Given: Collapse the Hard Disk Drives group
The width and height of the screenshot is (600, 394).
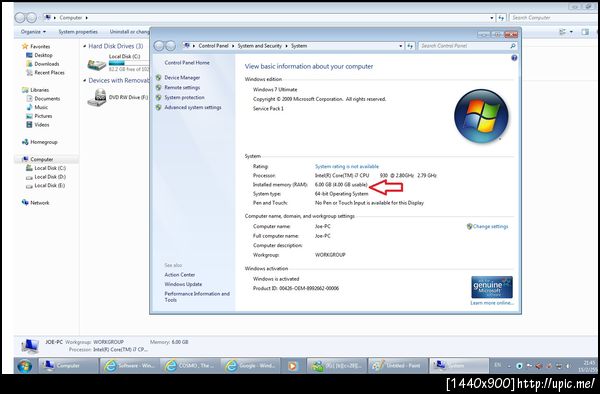Looking at the screenshot, I should [x=85, y=46].
